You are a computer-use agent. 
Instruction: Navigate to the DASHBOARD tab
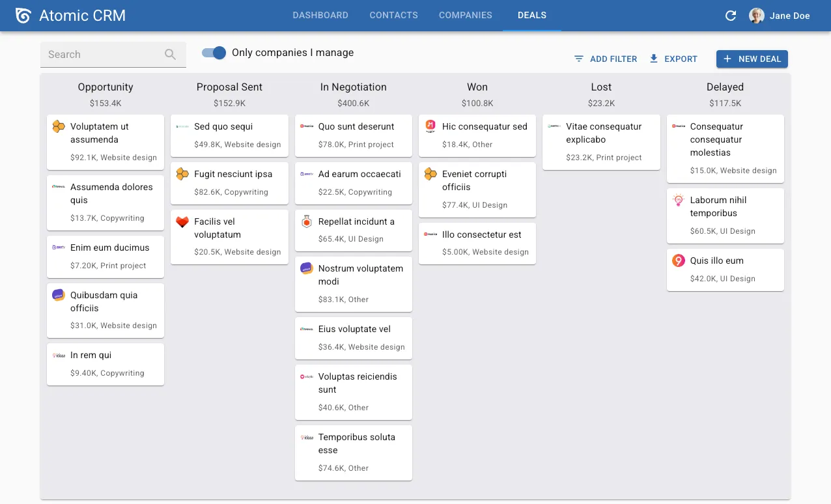(x=320, y=15)
